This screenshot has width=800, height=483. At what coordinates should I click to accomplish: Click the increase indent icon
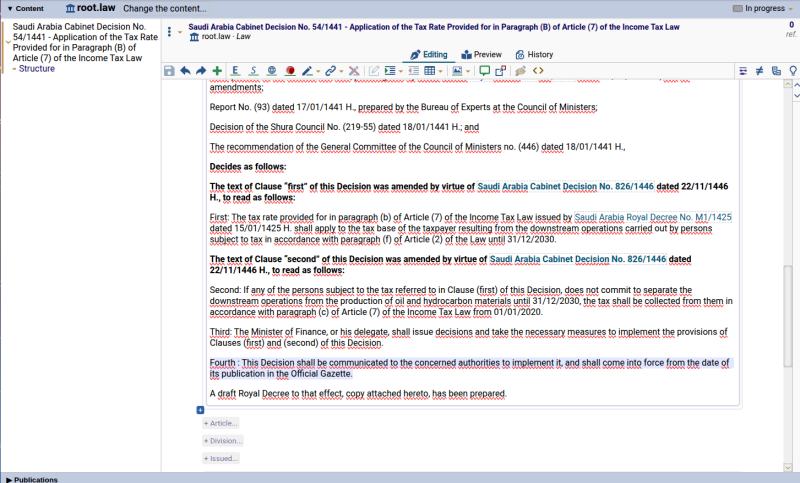(390, 71)
